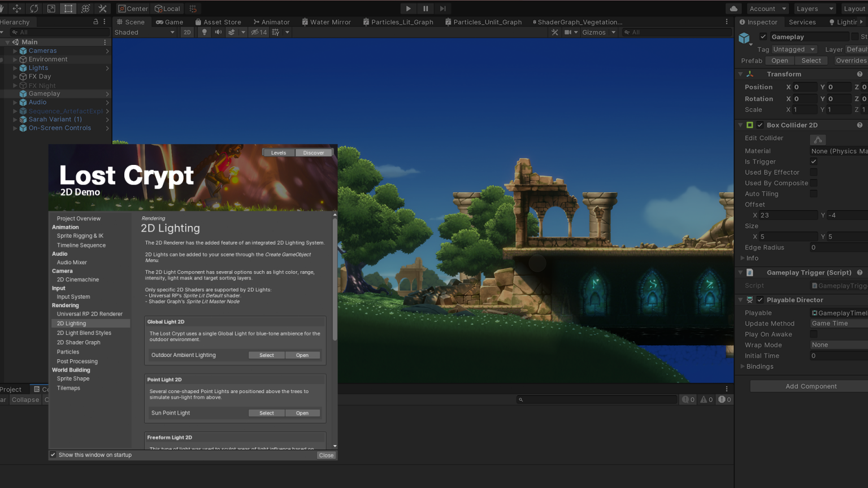
Task: Enable Play On Awake checkbox
Action: click(814, 334)
